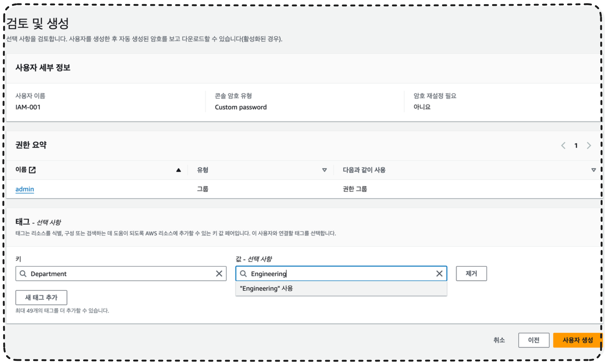Clear the Engineering value field
This screenshot has height=364, width=609.
pos(439,274)
